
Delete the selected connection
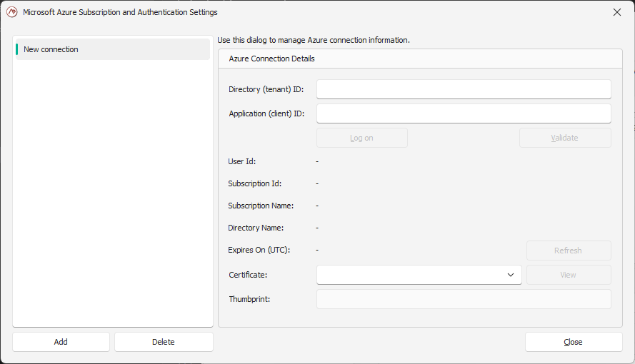tap(164, 342)
